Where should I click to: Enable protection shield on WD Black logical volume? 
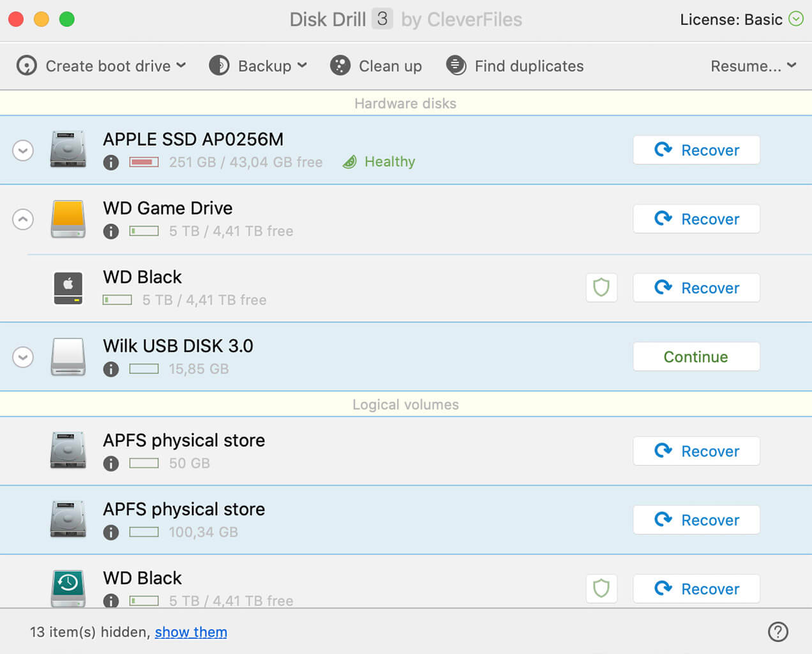[601, 588]
